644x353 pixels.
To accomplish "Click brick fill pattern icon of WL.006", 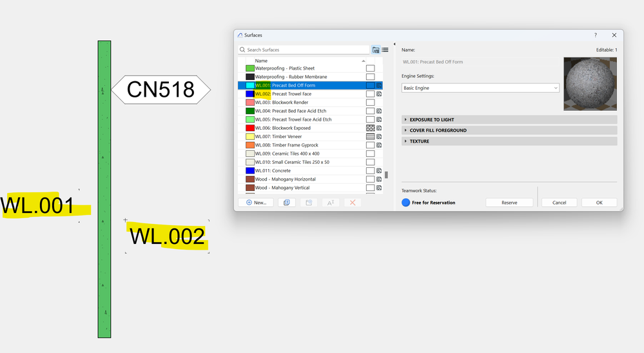I will (x=371, y=128).
